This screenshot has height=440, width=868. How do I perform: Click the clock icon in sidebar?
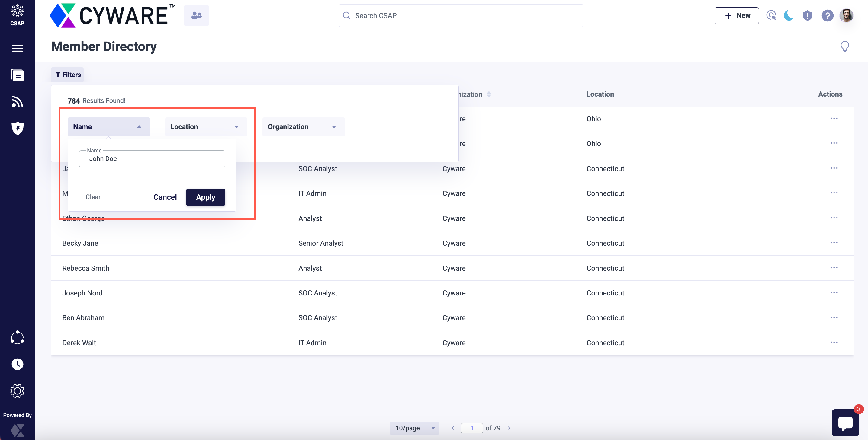17,364
